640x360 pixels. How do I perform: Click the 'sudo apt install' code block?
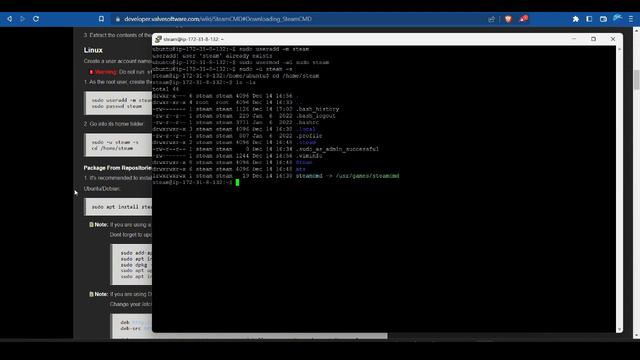click(x=118, y=207)
